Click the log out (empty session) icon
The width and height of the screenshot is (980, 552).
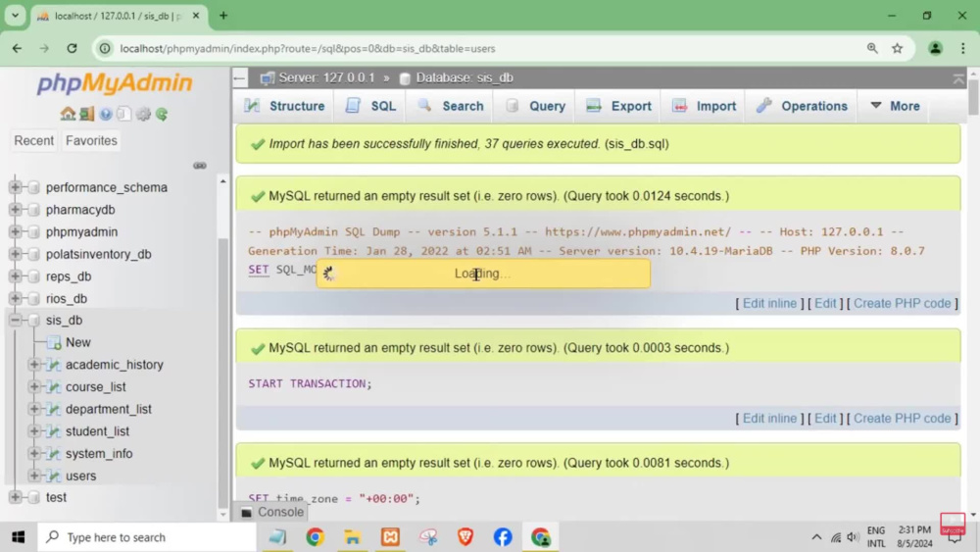(x=86, y=114)
